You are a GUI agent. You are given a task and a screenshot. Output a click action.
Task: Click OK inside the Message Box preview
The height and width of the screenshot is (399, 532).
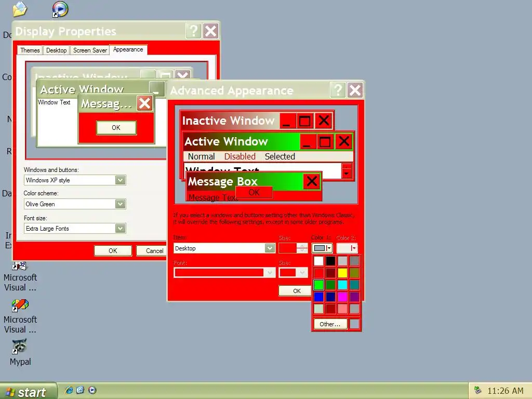point(254,192)
